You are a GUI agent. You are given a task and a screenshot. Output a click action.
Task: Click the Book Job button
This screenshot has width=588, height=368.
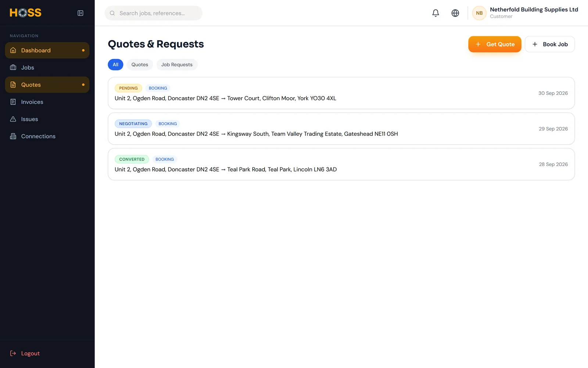pos(550,44)
